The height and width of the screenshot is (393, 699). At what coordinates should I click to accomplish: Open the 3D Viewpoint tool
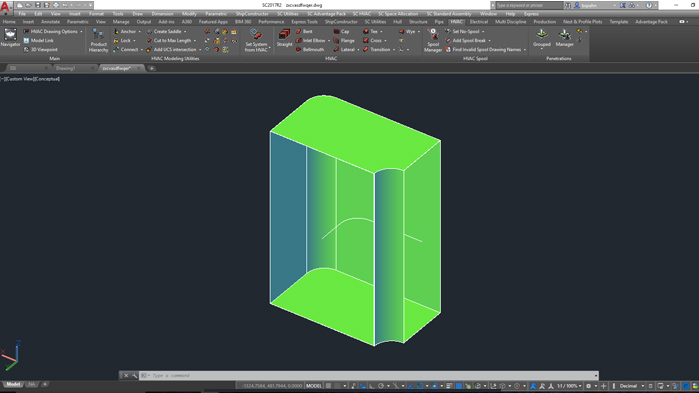pyautogui.click(x=40, y=49)
